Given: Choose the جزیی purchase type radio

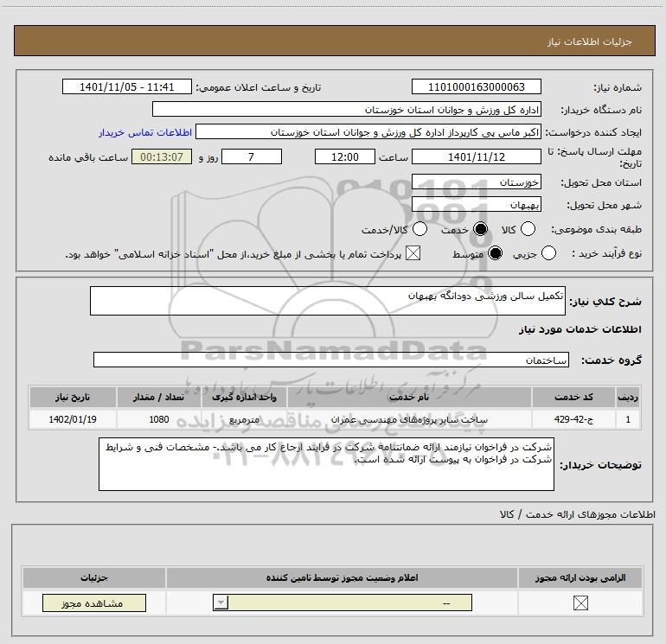Looking at the screenshot, I should coord(548,253).
